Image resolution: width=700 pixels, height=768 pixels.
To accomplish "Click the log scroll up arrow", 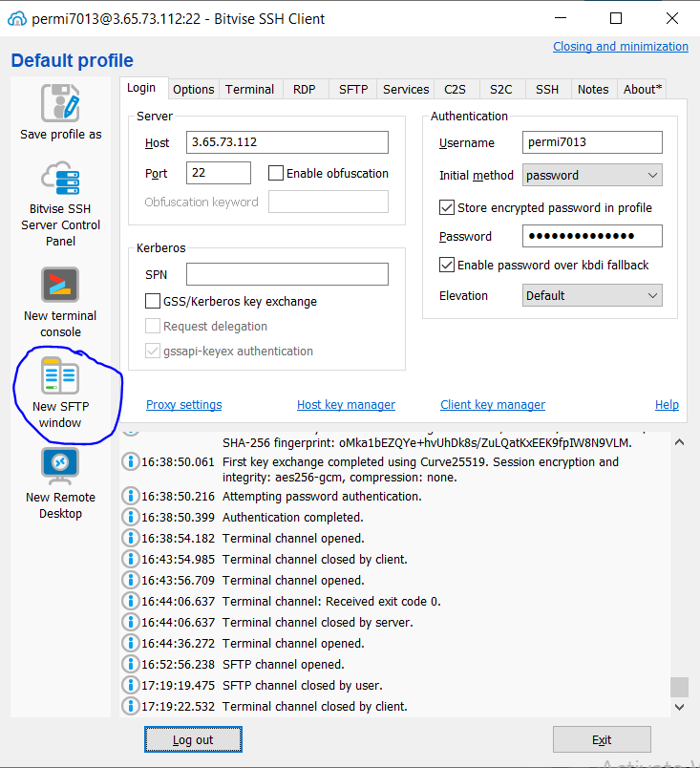I will tap(679, 442).
